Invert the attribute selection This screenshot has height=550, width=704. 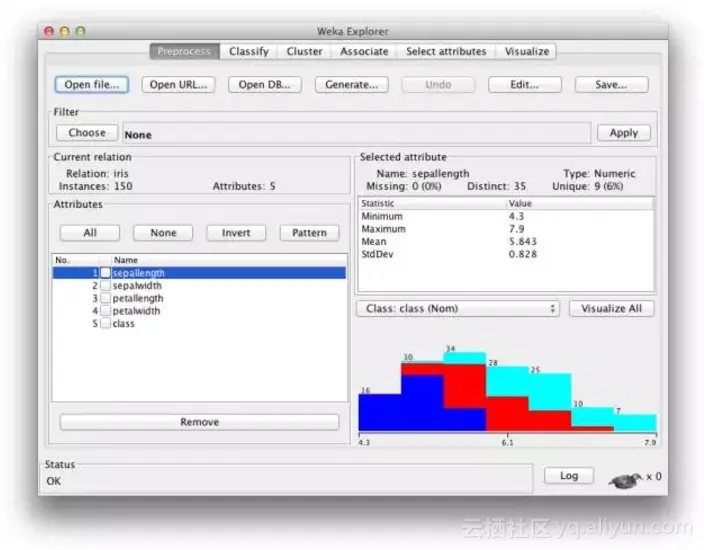(x=236, y=233)
